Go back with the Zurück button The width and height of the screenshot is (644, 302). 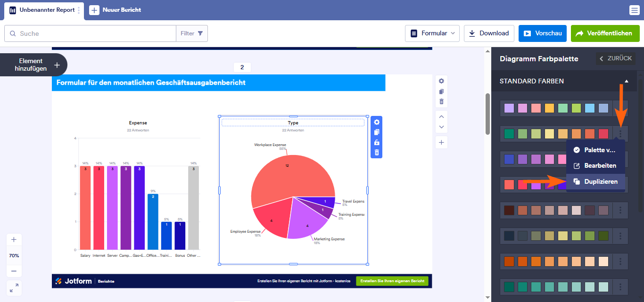point(615,58)
